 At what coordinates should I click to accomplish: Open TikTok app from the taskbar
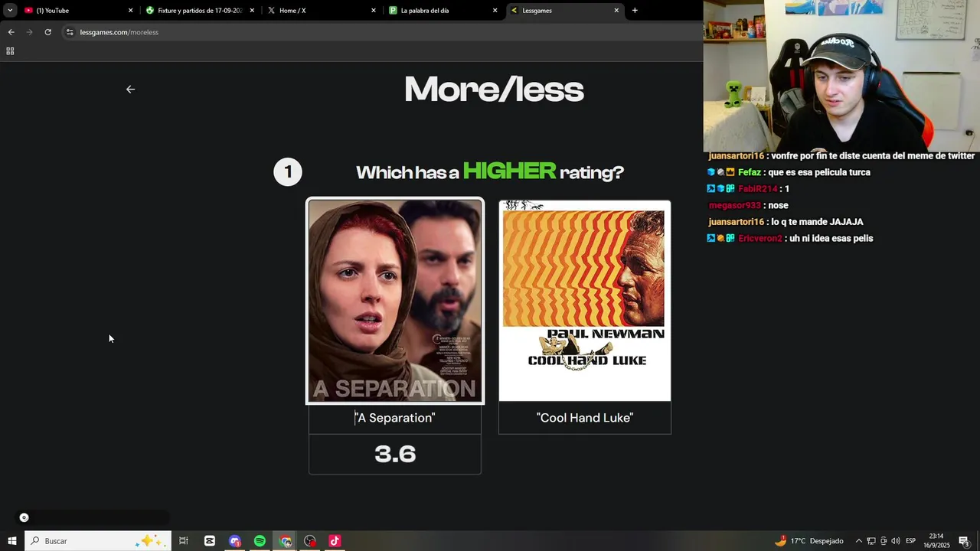tap(335, 541)
